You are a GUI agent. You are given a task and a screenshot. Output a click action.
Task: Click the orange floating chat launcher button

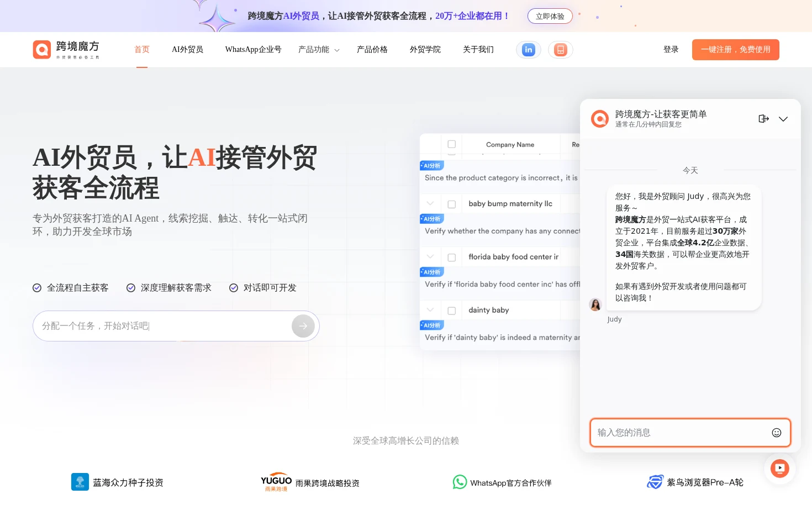point(780,469)
